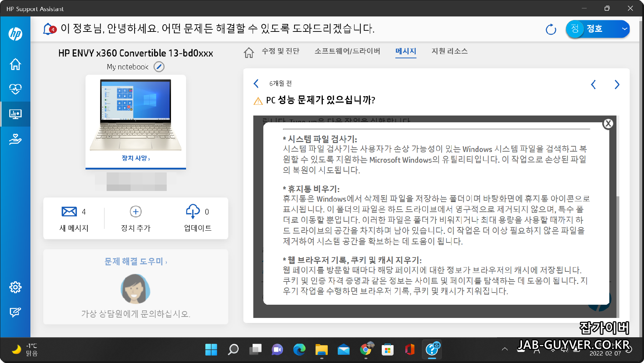This screenshot has height=363, width=644.
Task: Open the support hand icon in sidebar
Action: click(x=15, y=139)
